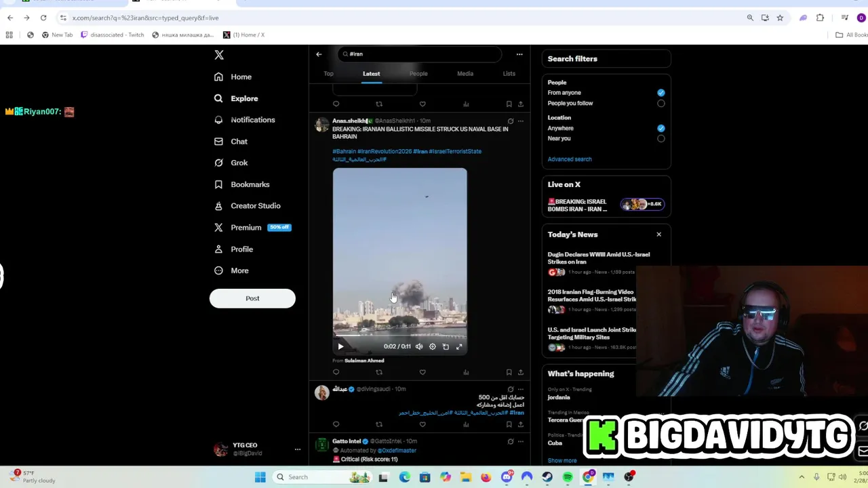Bookmark this page with star icon
The width and height of the screenshot is (868, 488).
[x=780, y=18]
